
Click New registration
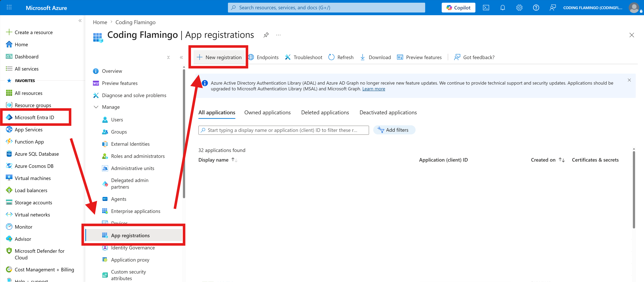click(219, 57)
